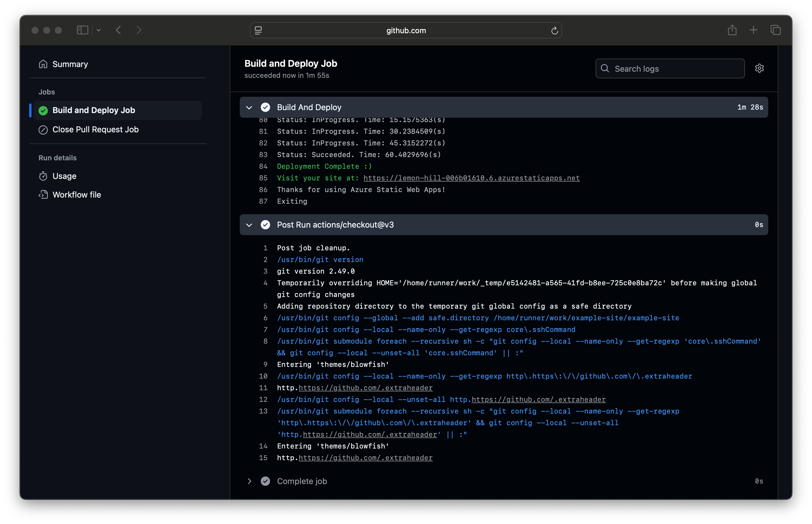Click line 14 "Entering 'themes/blowfish'"
The height and width of the screenshot is (524, 812).
tap(332, 446)
